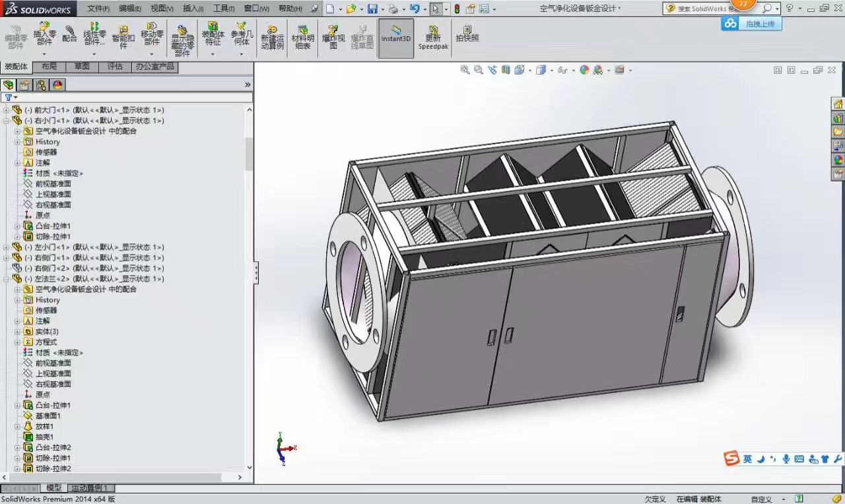Click the help question mark icon
Viewport: 845px width, 504px height.
(790, 9)
